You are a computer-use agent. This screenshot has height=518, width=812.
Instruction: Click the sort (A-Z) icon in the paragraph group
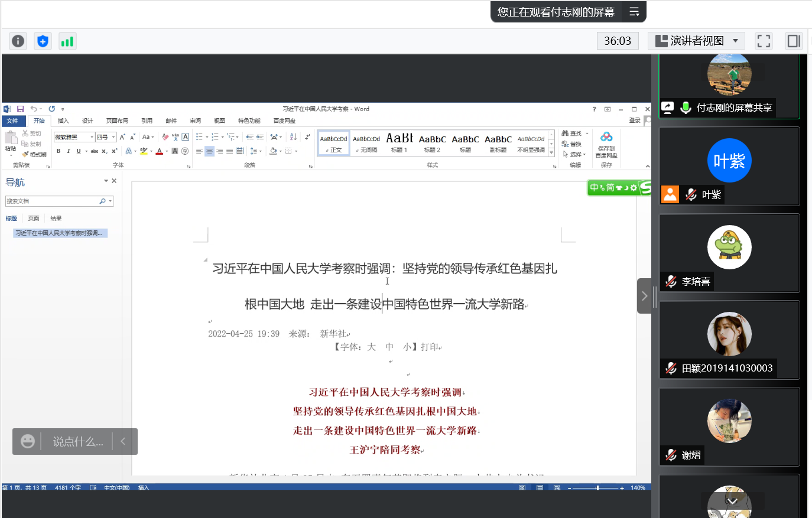pos(293,137)
